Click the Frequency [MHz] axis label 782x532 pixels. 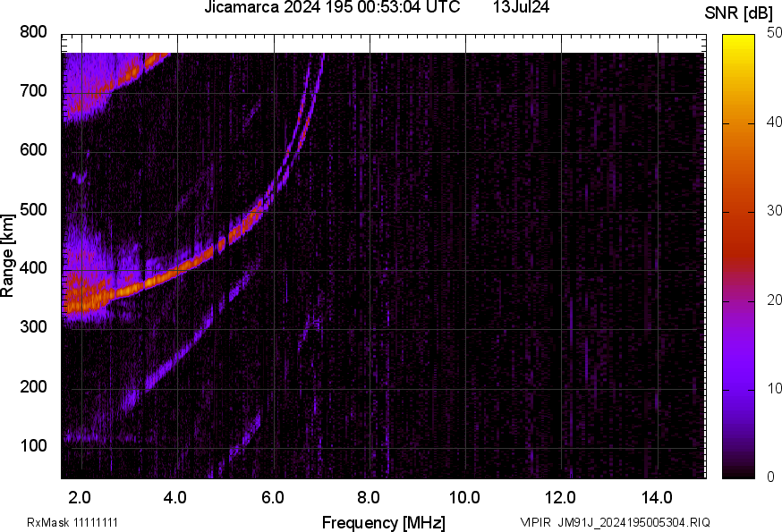(x=384, y=522)
